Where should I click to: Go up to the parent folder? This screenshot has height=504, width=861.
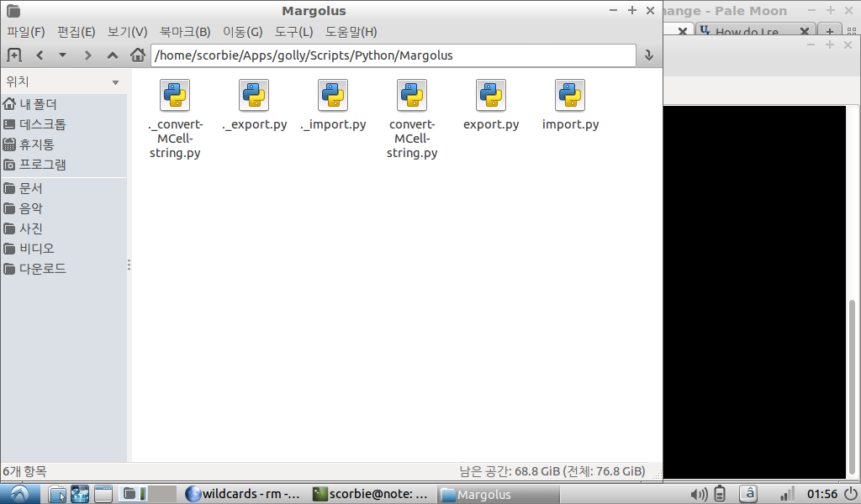[113, 55]
